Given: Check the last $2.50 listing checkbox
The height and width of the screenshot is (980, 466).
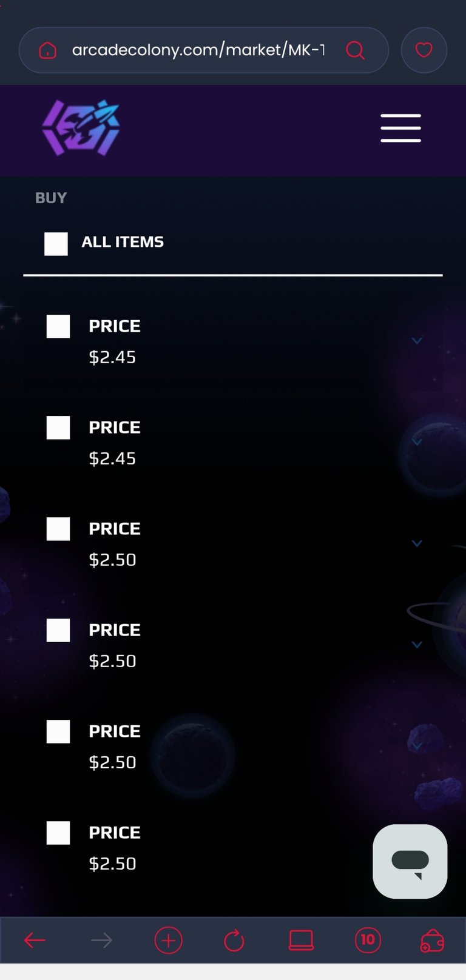Looking at the screenshot, I should click(x=58, y=833).
